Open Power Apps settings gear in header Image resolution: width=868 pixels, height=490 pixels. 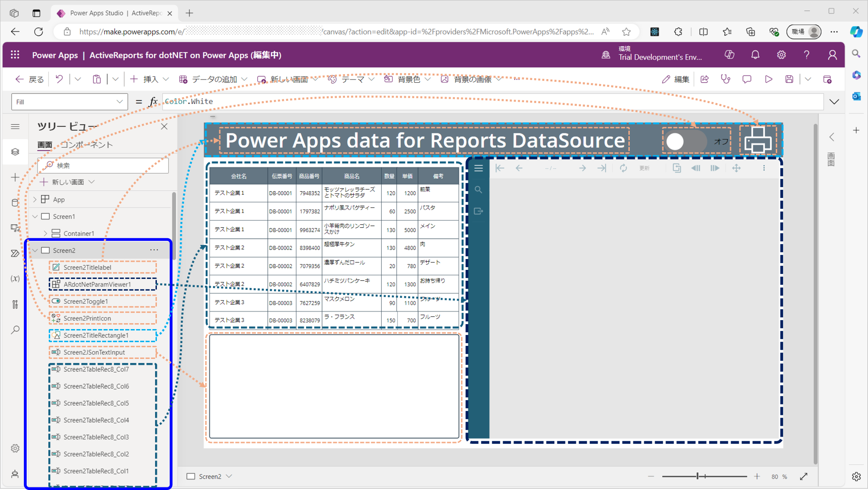pyautogui.click(x=781, y=55)
